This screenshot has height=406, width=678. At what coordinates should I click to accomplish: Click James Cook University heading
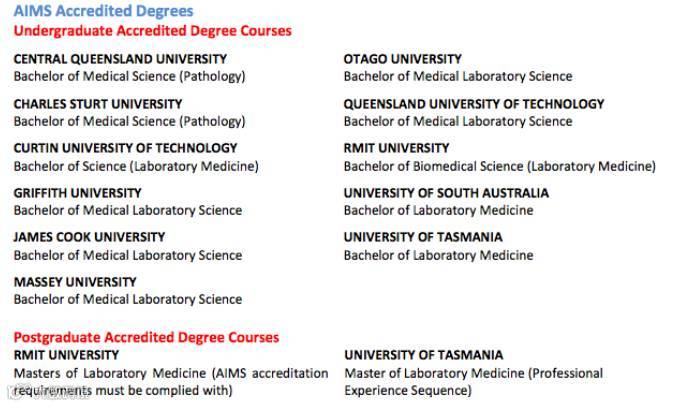pos(89,237)
